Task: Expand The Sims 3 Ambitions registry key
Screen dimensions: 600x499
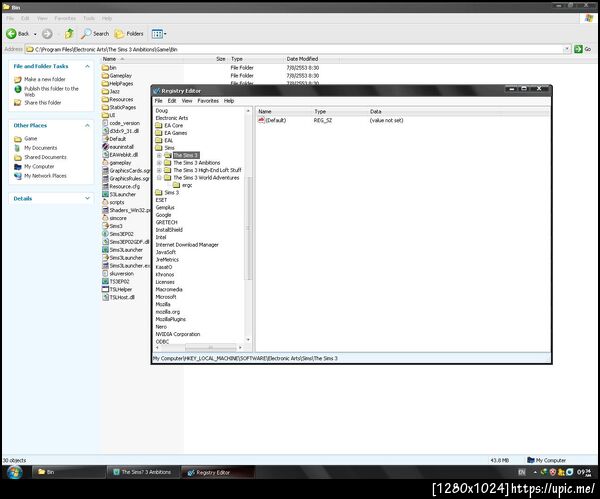Action: click(x=159, y=163)
